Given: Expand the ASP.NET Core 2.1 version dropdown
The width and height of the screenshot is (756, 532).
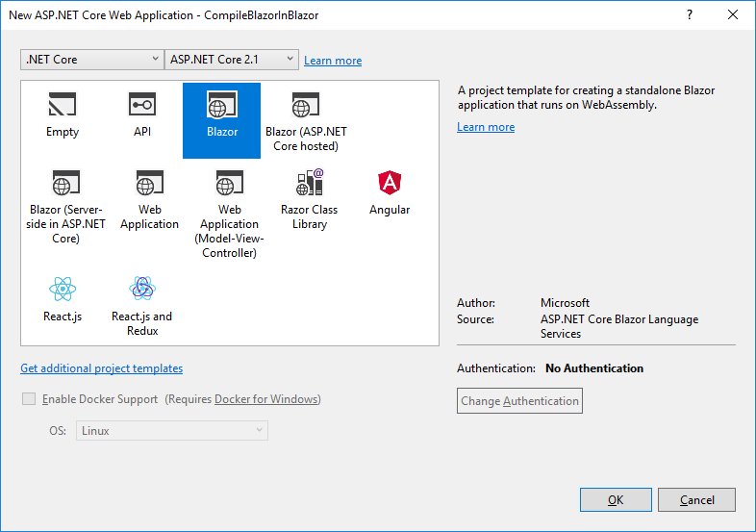Looking at the screenshot, I should (232, 60).
